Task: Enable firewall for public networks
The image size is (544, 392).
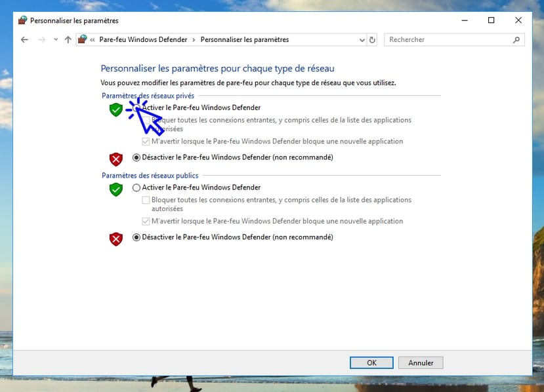Action: [136, 187]
